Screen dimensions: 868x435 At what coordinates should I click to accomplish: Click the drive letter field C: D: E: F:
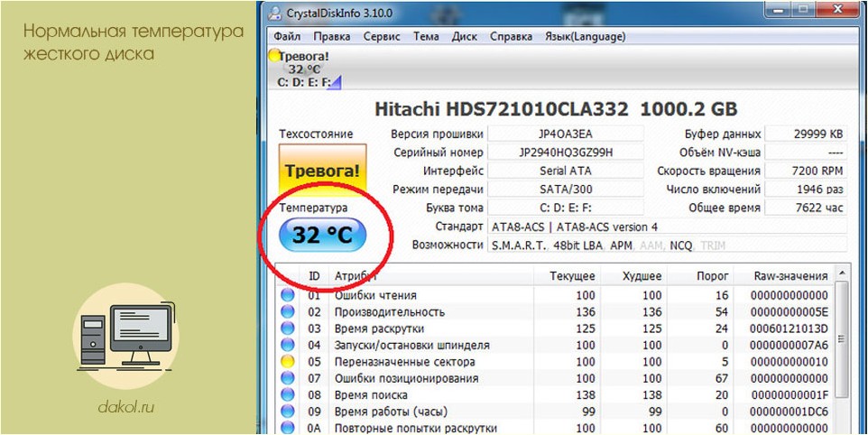pos(565,208)
